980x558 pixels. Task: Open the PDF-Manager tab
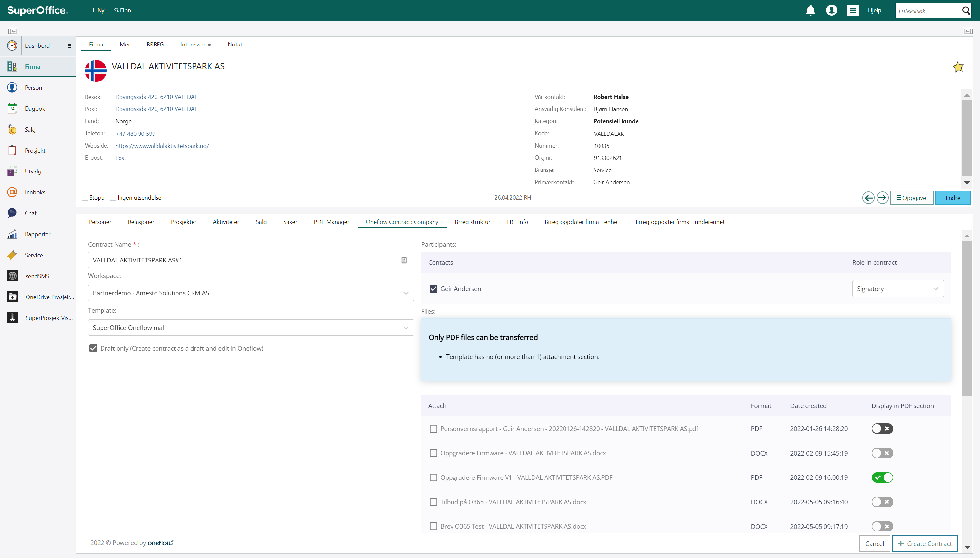(331, 222)
